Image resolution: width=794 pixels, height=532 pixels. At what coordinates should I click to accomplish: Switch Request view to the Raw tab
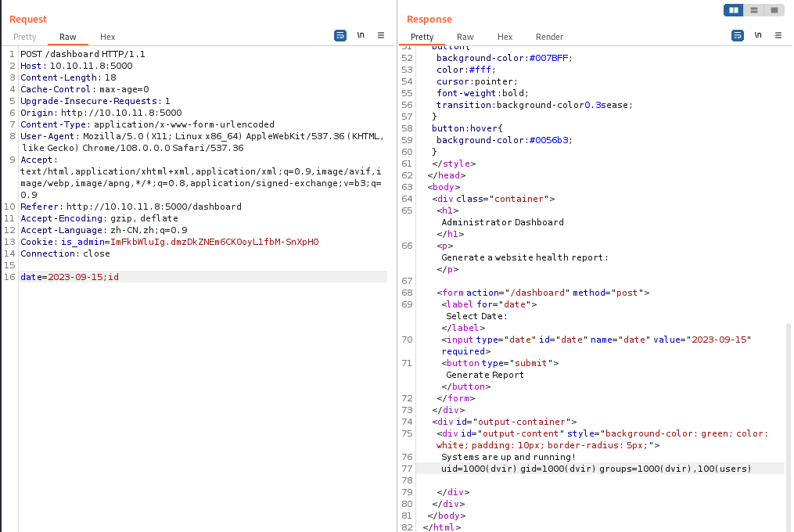coord(68,37)
